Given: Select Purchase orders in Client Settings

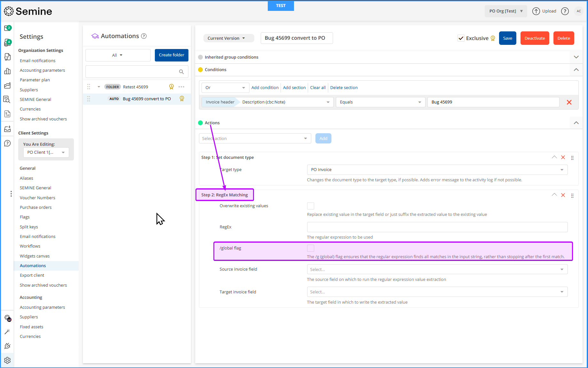Looking at the screenshot, I should tap(36, 207).
